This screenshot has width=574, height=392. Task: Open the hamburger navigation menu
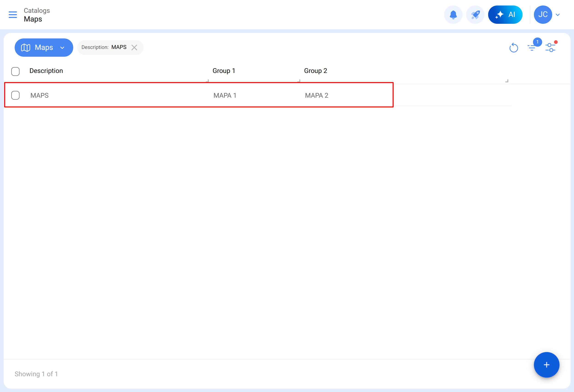coord(13,15)
